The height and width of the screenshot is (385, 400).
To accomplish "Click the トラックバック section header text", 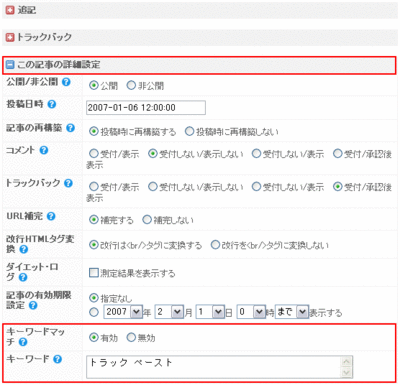I will click(x=44, y=37).
